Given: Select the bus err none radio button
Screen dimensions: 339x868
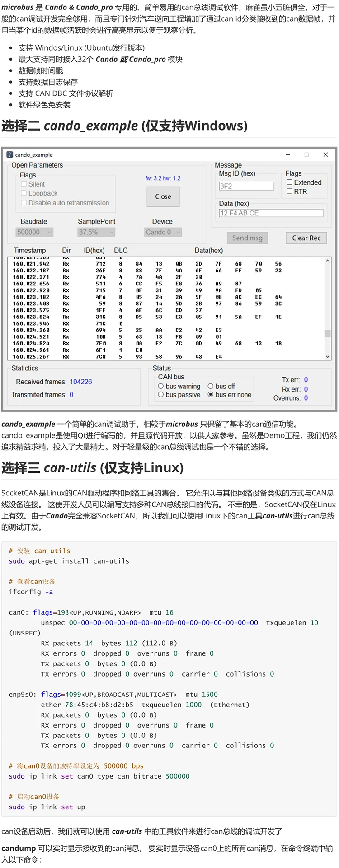Looking at the screenshot, I should 210,394.
